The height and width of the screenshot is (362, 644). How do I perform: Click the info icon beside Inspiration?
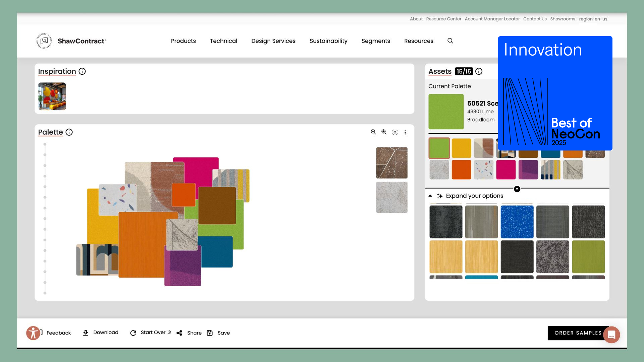tap(82, 71)
